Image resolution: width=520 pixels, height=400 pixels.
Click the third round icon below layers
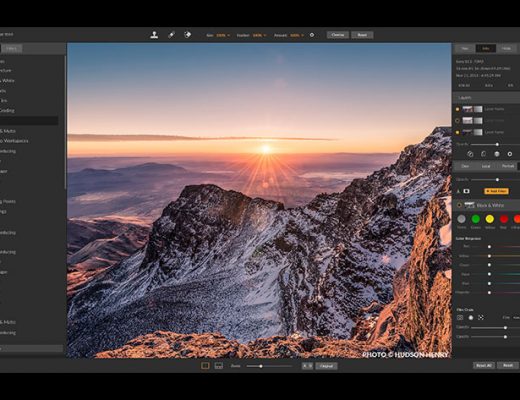coord(497,154)
